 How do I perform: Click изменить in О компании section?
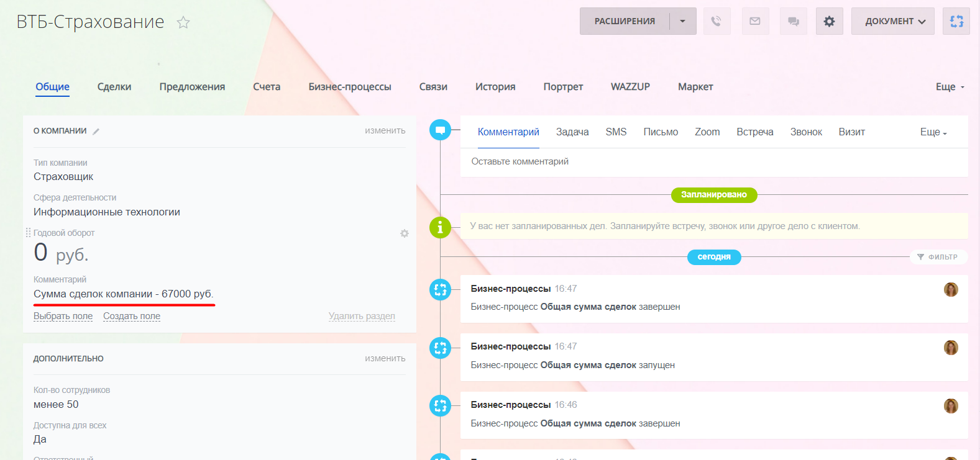[x=385, y=131]
